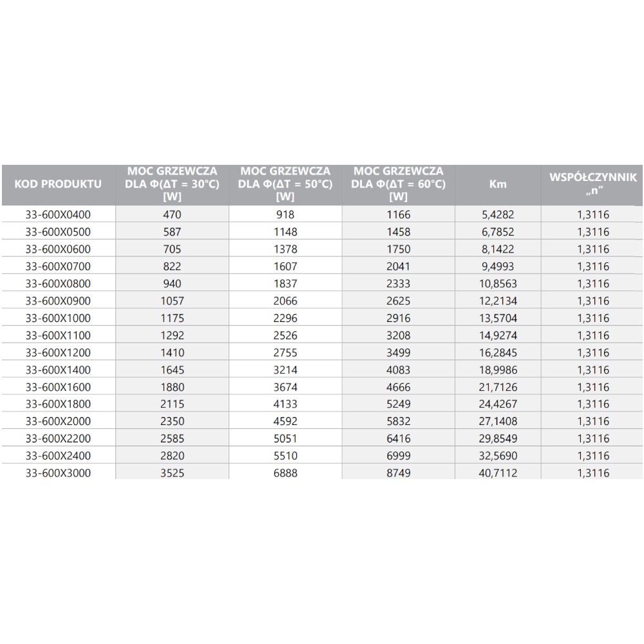This screenshot has height=644, width=644.
Task: Click the value 470 in the table
Action: [173, 215]
